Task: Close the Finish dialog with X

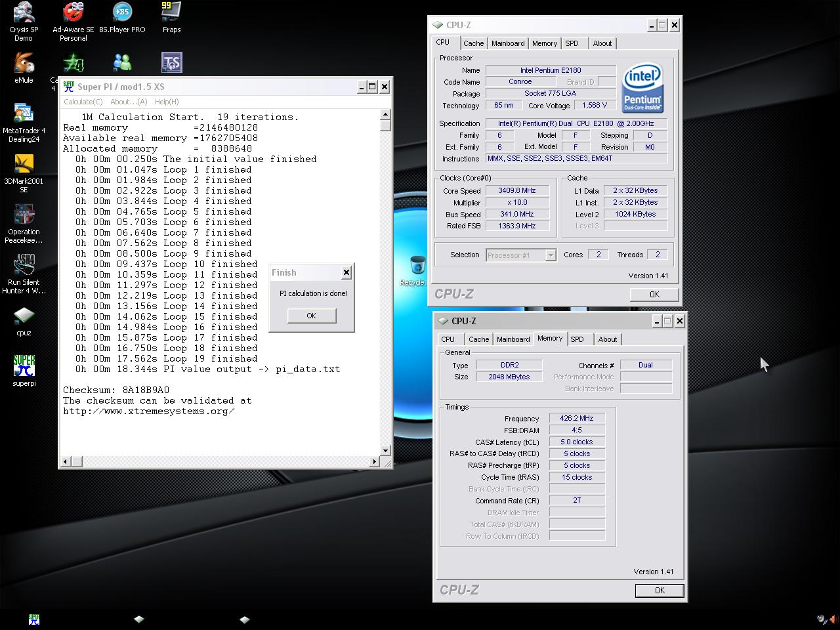Action: point(346,272)
